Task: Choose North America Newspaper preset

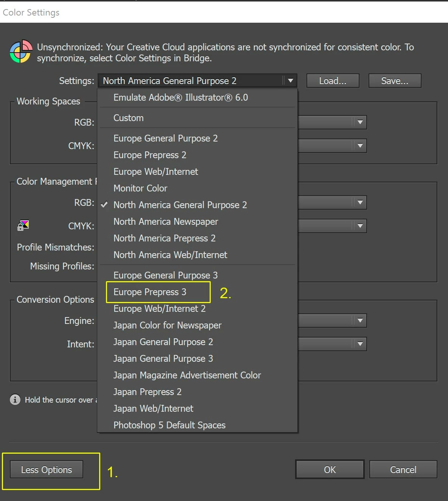Action: 197,222
